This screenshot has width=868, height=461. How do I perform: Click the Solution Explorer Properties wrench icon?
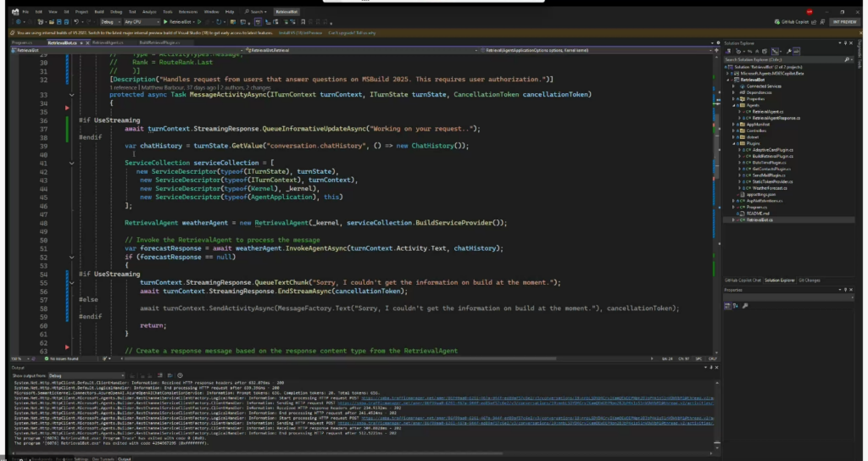point(788,51)
